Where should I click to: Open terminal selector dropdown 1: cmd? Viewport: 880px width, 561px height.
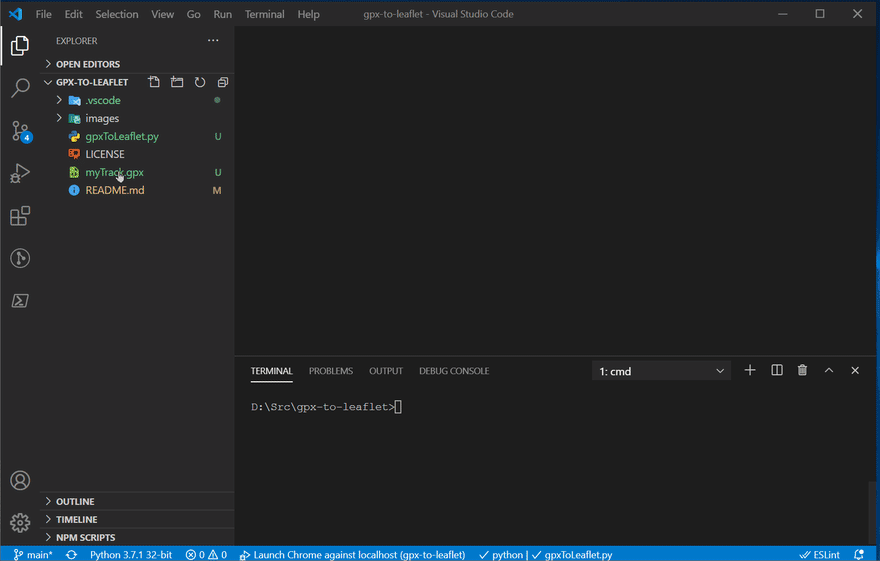tap(661, 371)
